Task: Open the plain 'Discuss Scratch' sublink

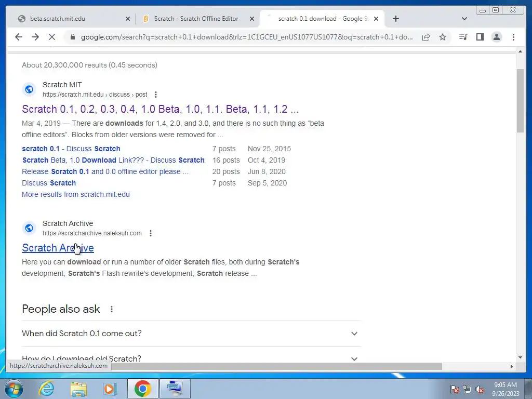Action: (49, 183)
